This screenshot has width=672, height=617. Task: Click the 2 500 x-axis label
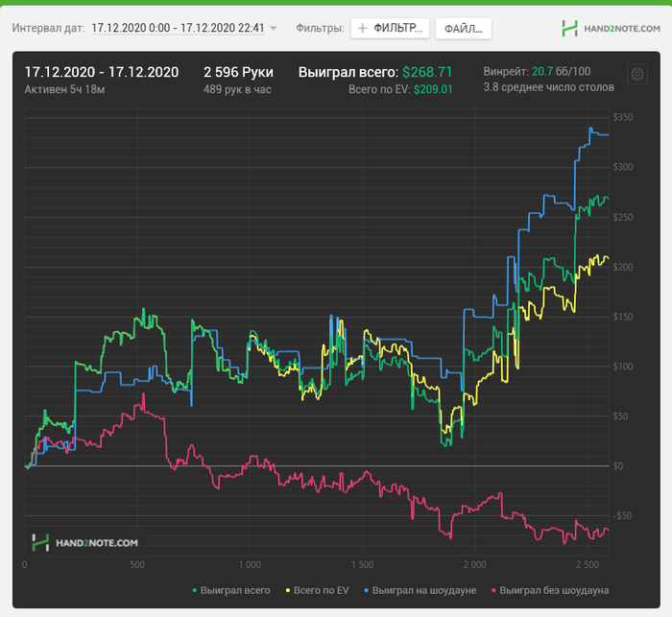(588, 565)
